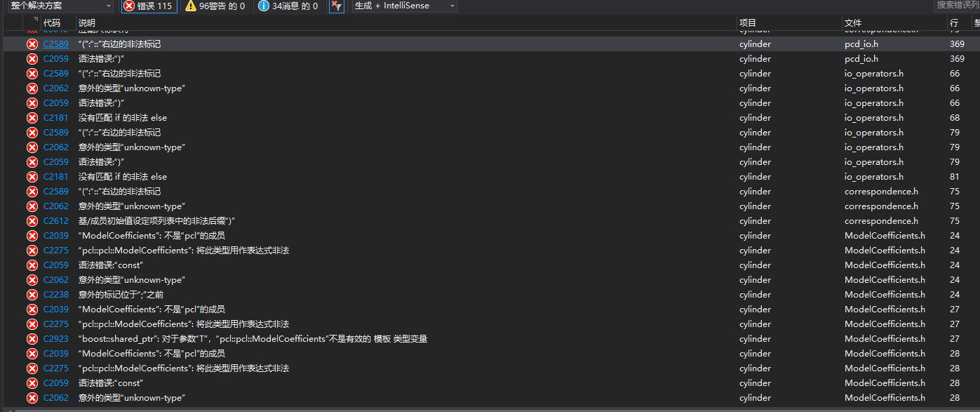Click error icon of C2059 io_operators.h line 66
Screen dimensions: 980x412
[32, 103]
